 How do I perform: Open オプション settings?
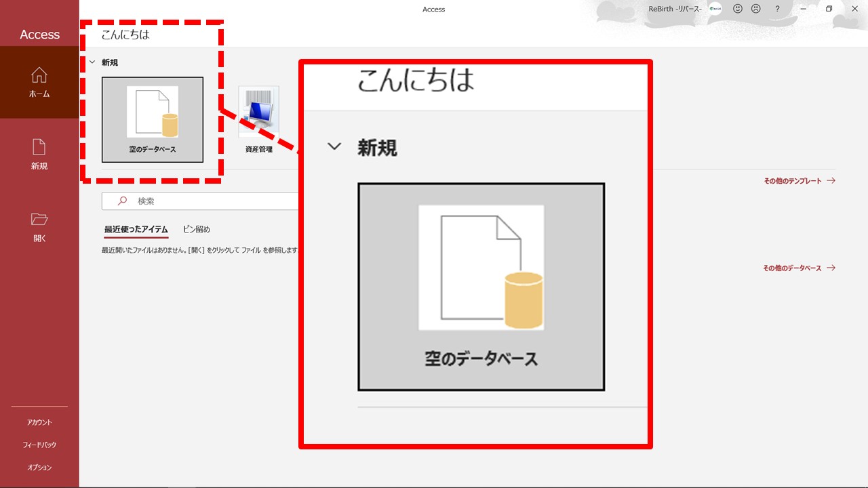click(39, 467)
